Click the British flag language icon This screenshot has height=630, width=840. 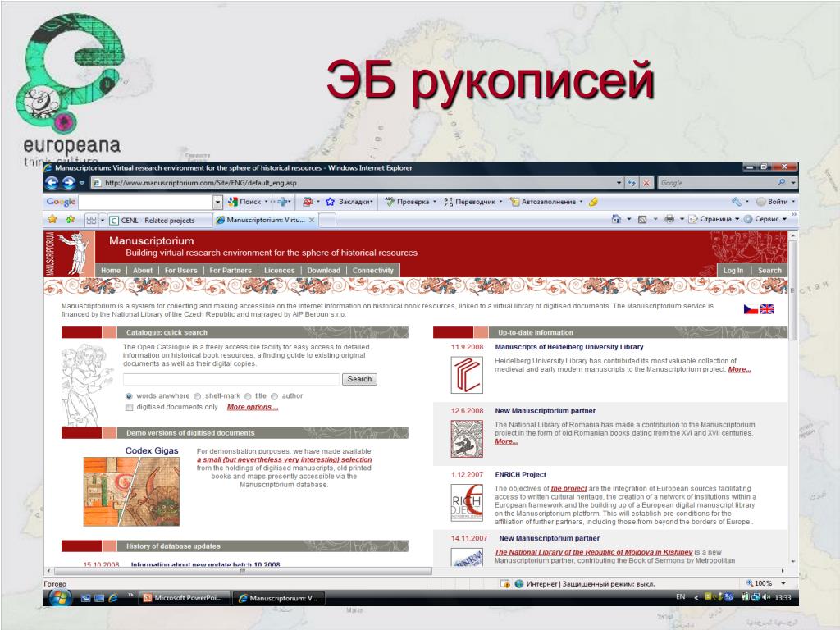(767, 309)
